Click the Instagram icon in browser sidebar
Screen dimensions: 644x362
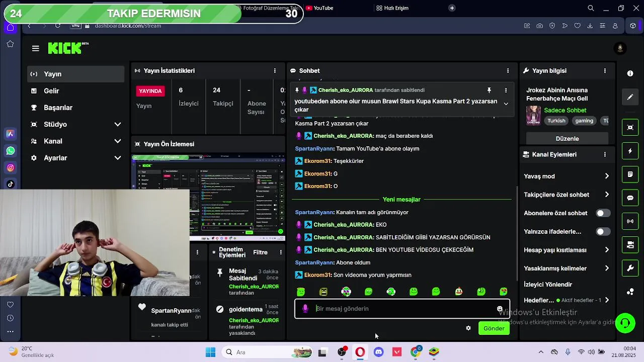10,167
